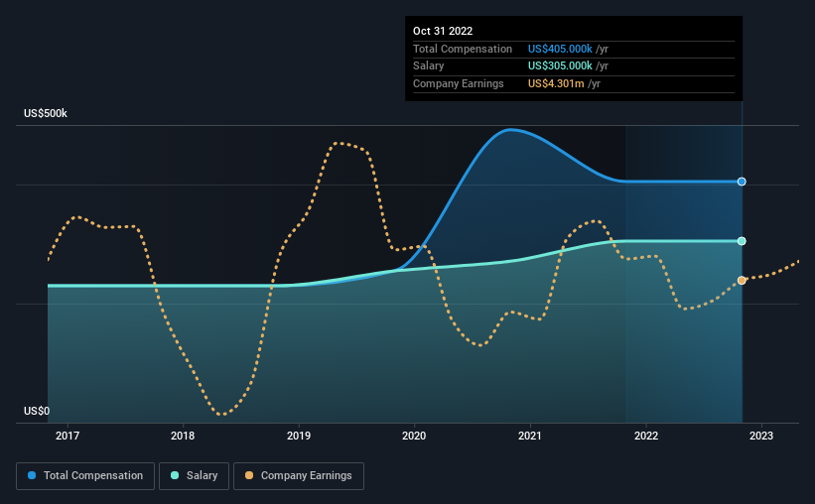The height and width of the screenshot is (504, 815).
Task: Click the teal Salary data point marker
Action: coord(742,241)
